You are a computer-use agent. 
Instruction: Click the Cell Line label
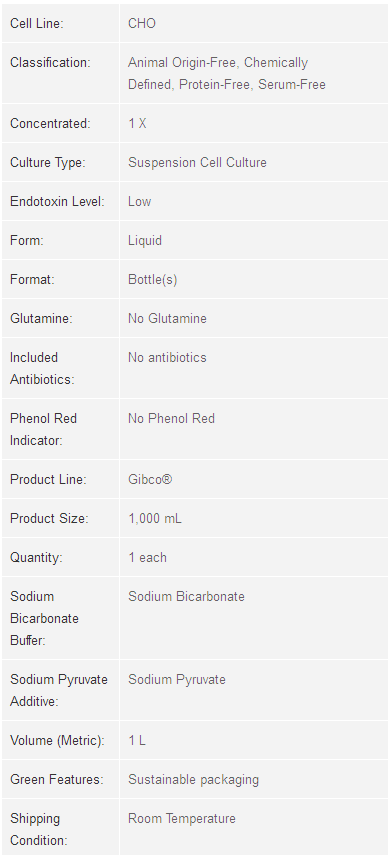[x=37, y=23]
